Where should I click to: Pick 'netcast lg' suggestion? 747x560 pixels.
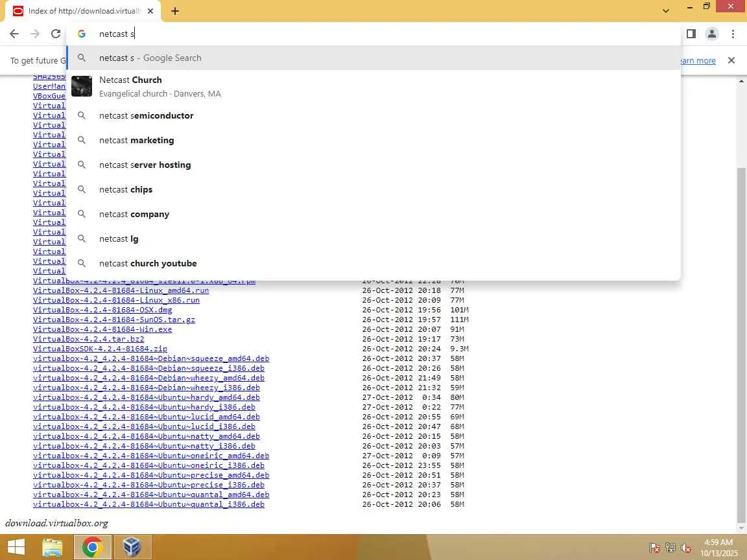[x=373, y=239]
